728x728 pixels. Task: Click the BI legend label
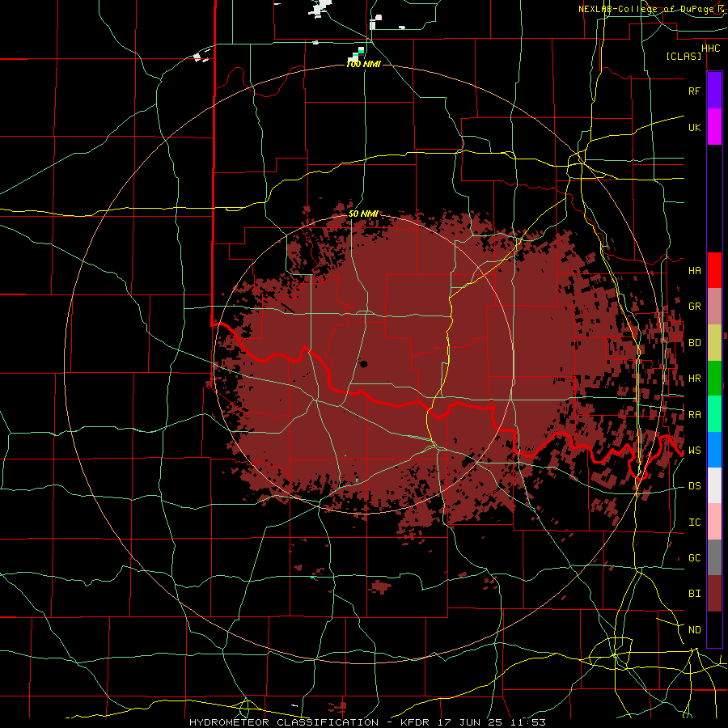[694, 594]
